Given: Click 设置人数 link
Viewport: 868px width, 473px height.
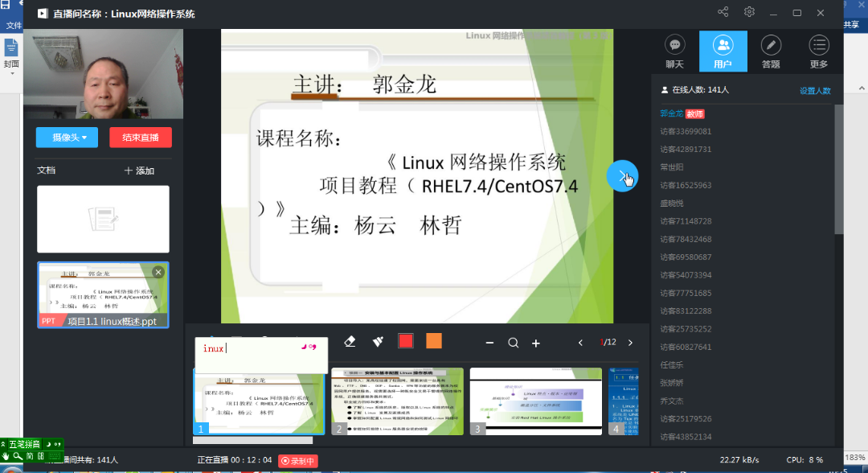Looking at the screenshot, I should pos(815,91).
